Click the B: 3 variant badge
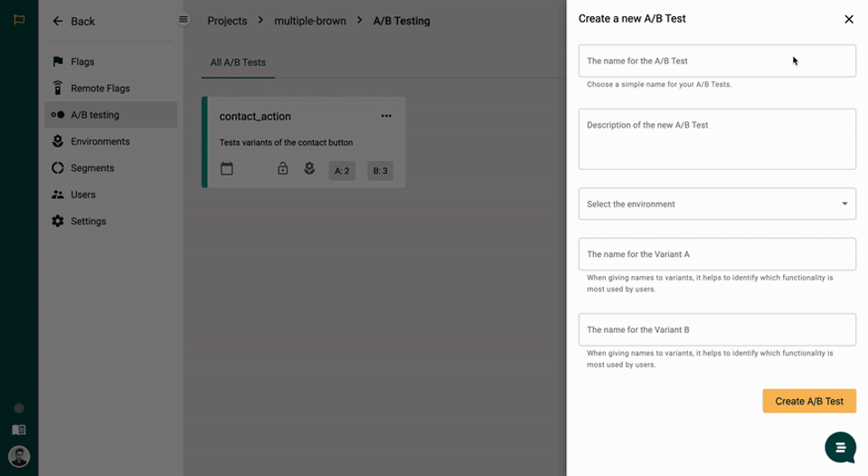 tap(381, 171)
